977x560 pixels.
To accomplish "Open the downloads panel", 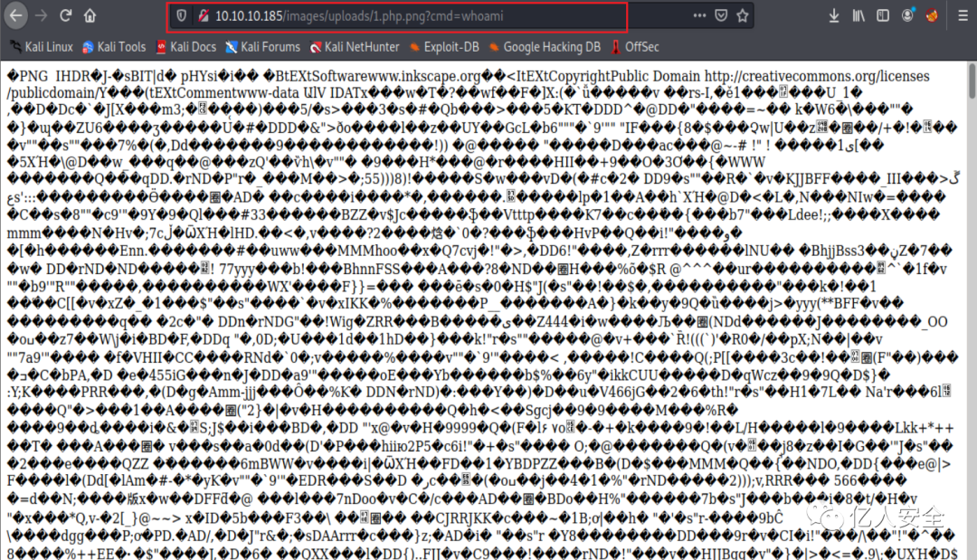I will (x=834, y=16).
